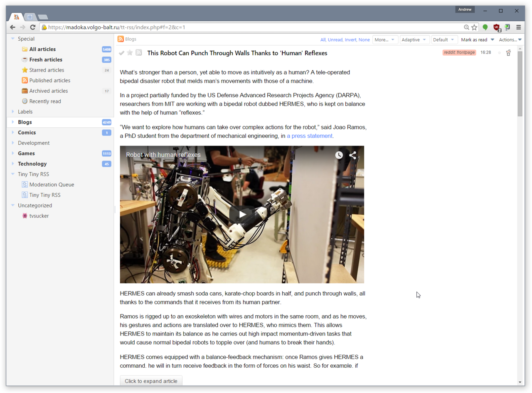Open the Chrome hamburger menu
Image resolution: width=532 pixels, height=393 pixels.
click(x=519, y=27)
